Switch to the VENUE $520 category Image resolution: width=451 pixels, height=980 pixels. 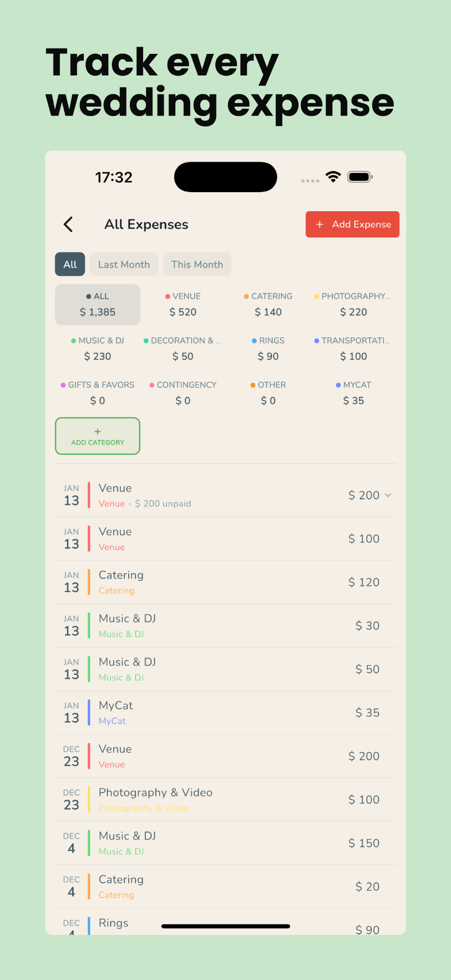[183, 304]
